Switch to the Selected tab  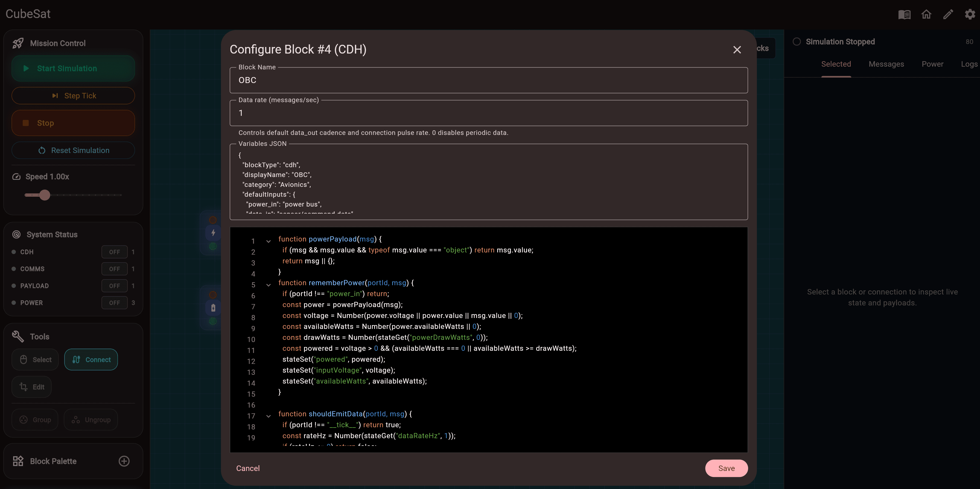pos(836,64)
